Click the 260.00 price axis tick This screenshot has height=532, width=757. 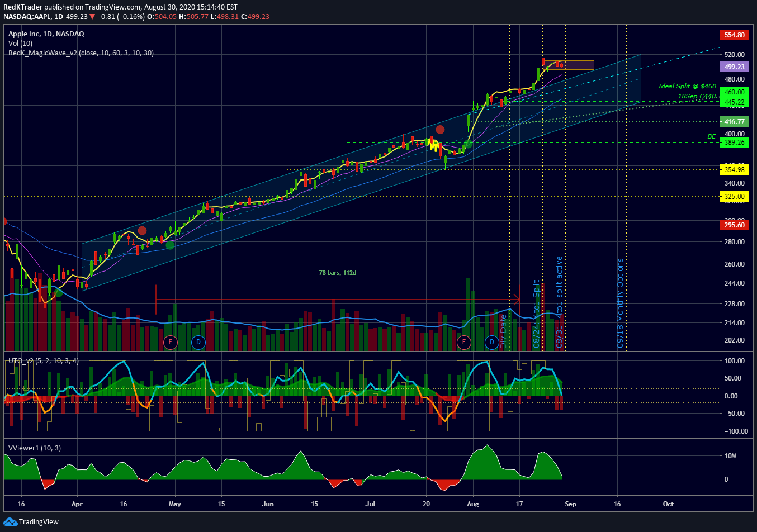(735, 264)
